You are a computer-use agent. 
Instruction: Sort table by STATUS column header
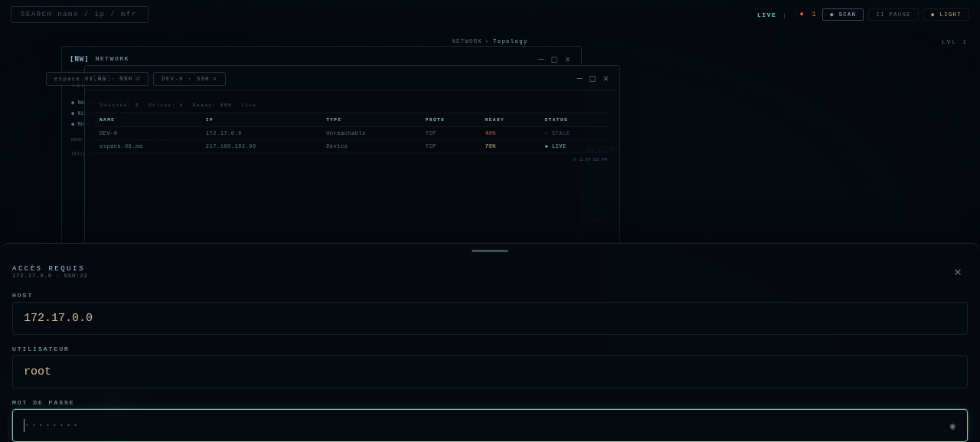(557, 120)
